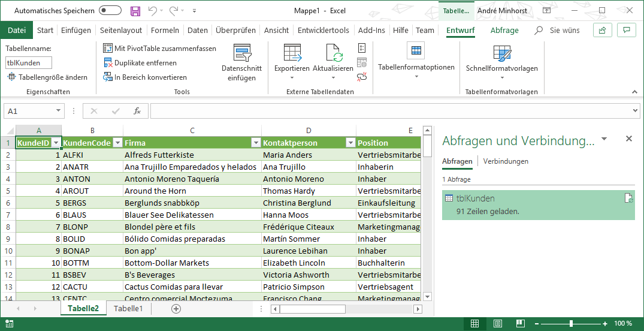Collapse the ribbon chevron
The height and width of the screenshot is (331, 644).
(x=635, y=91)
